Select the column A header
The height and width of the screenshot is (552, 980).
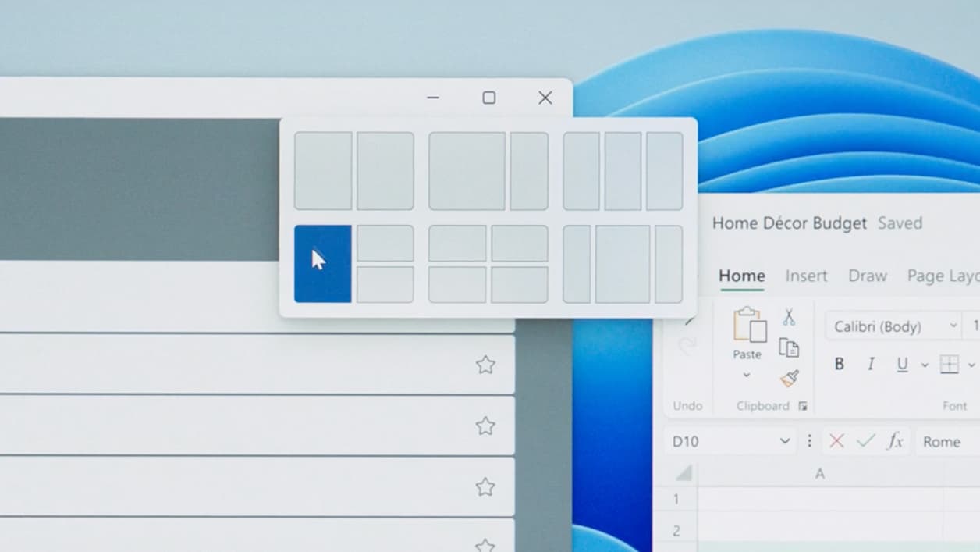pos(820,473)
